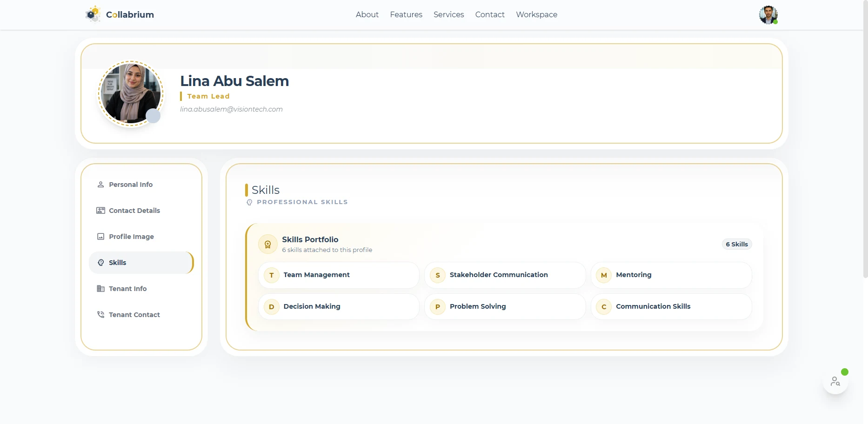Go to the Features page
The height and width of the screenshot is (424, 868).
tap(406, 15)
